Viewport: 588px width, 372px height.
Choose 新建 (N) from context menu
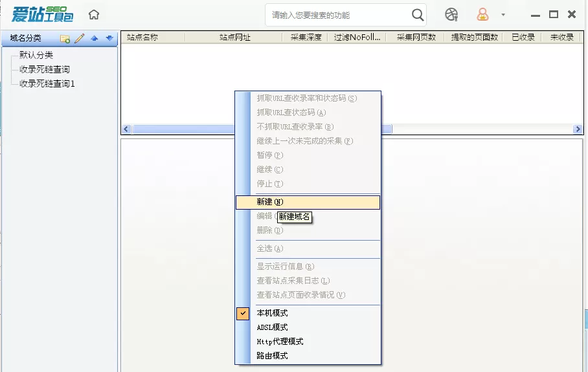click(x=308, y=202)
